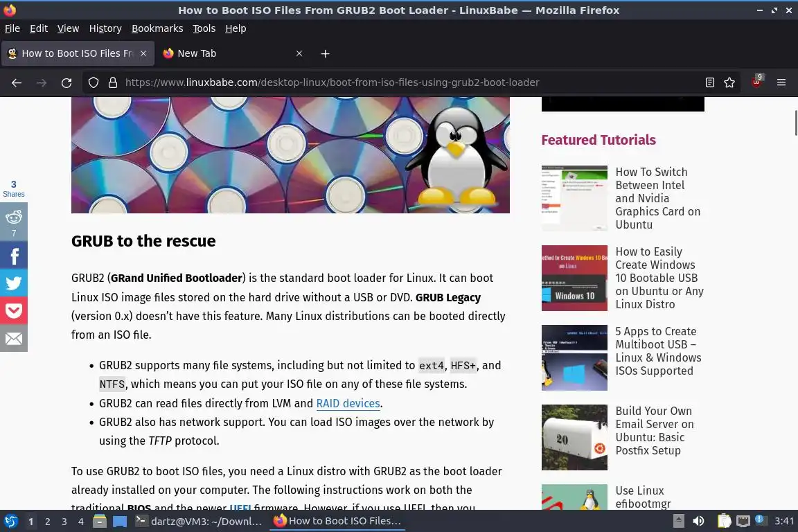Switch to workspace 2 in taskbar
Screen dimensions: 798x532
click(47, 522)
